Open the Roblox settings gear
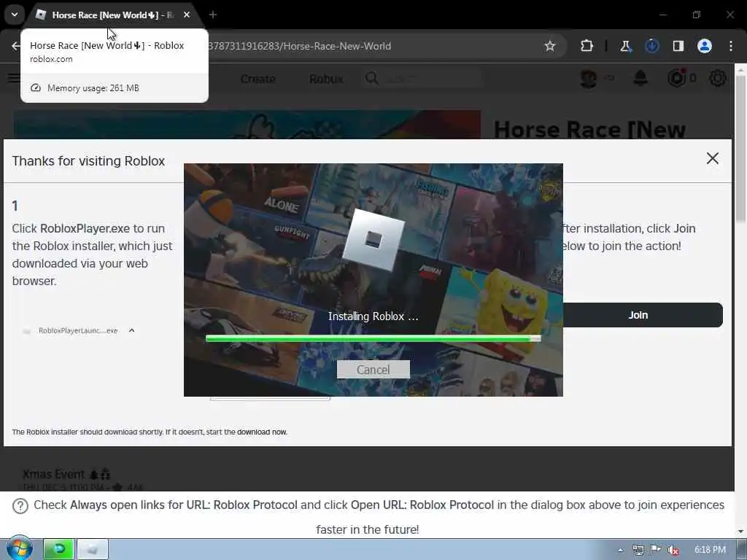This screenshot has width=747, height=560. click(x=718, y=78)
